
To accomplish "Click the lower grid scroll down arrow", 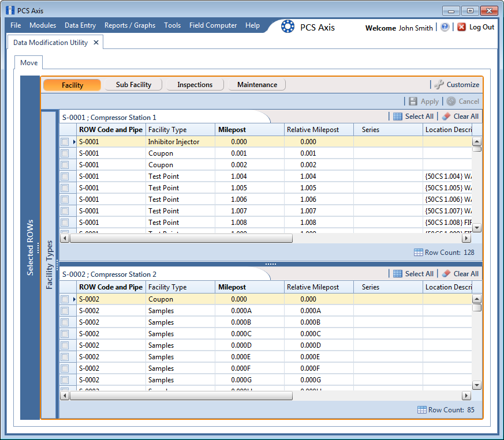I will point(477,385).
